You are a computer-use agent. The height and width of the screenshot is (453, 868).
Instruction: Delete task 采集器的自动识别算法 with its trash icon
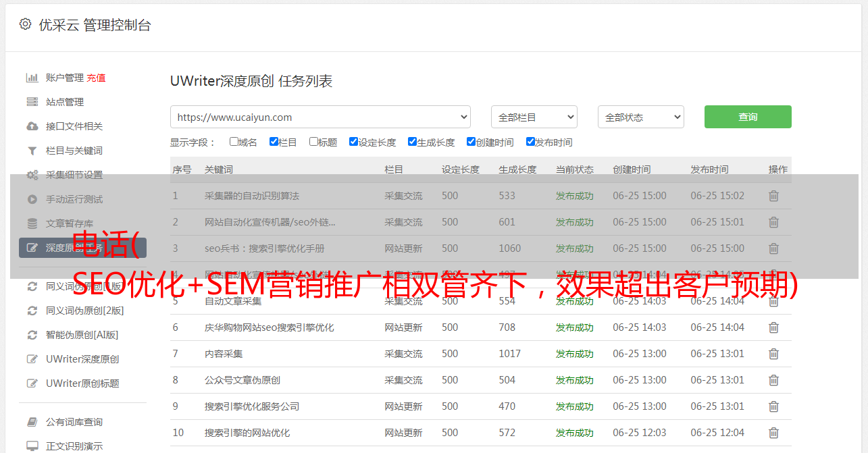tap(773, 196)
